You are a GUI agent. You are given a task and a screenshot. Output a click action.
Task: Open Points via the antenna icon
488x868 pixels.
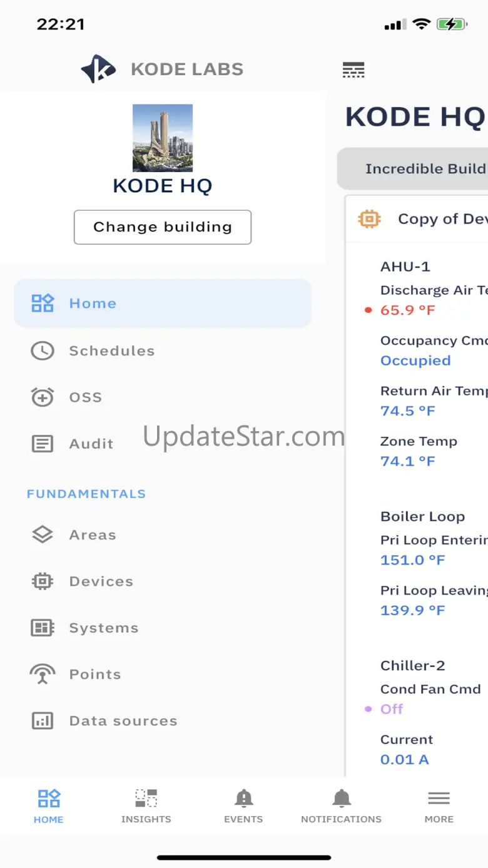[x=43, y=674]
